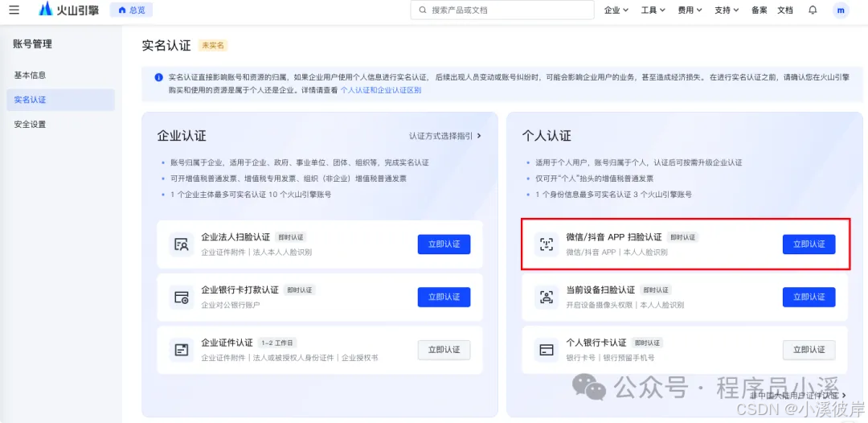The height and width of the screenshot is (423, 868).
Task: Click 个人银行卡认证 card icon
Action: click(547, 350)
